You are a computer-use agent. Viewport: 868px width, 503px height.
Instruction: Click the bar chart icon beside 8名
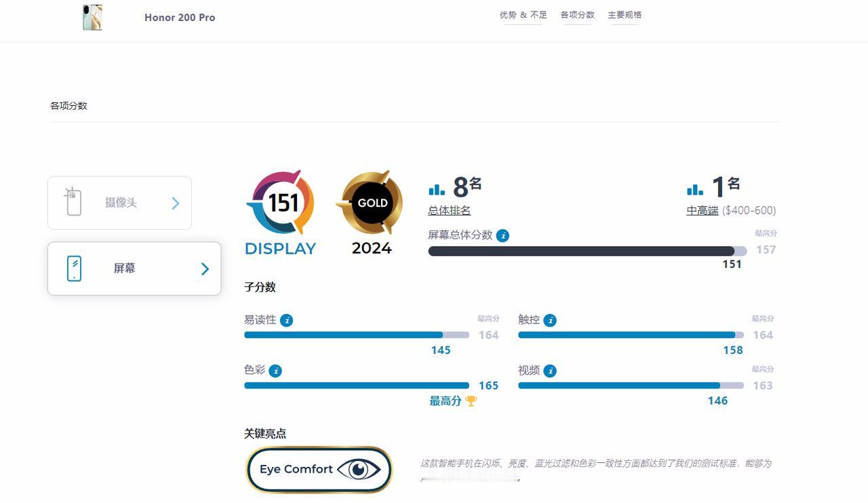(x=437, y=189)
